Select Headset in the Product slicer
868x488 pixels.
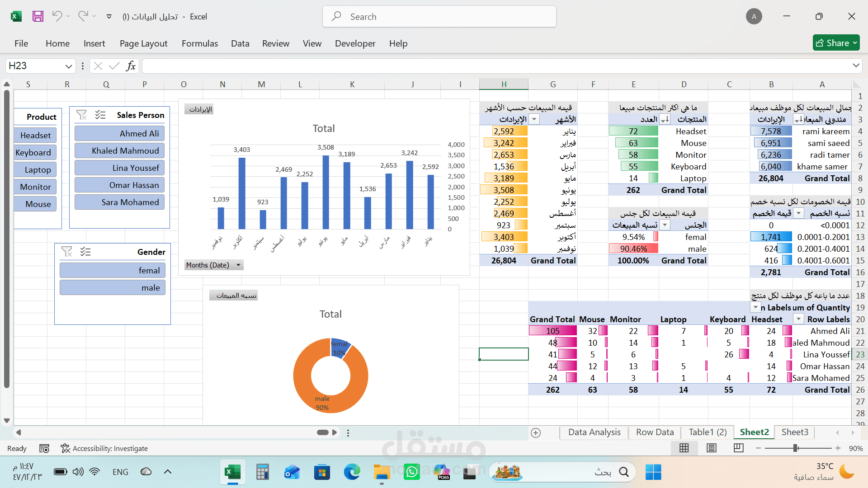click(x=36, y=136)
